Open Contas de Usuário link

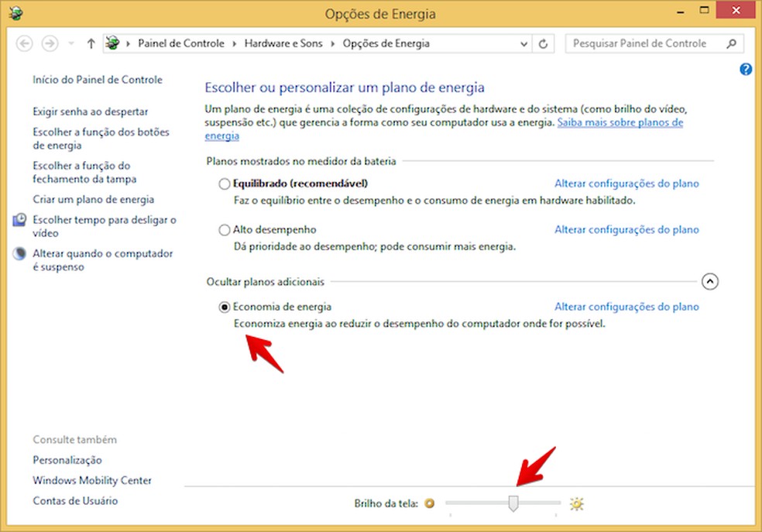[x=75, y=501]
